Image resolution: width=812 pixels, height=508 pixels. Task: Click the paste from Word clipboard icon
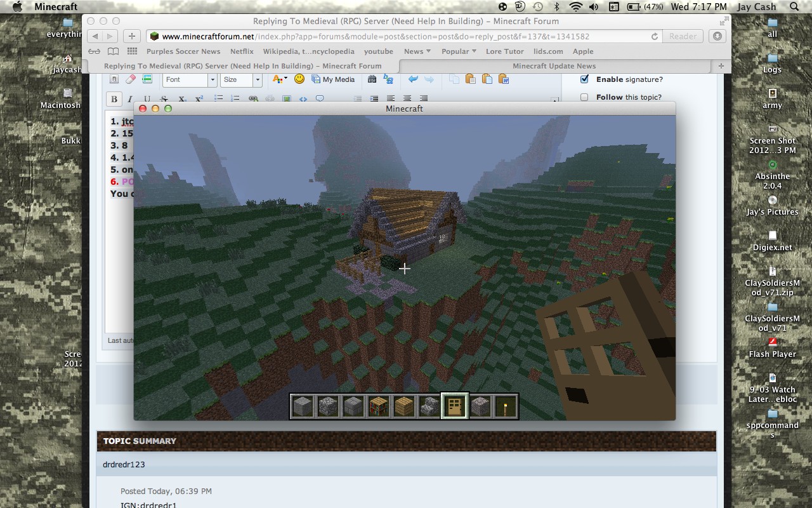point(504,79)
